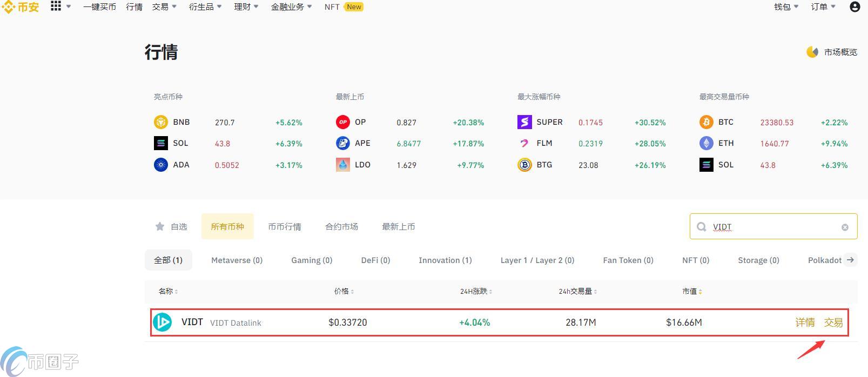The width and height of the screenshot is (868, 377).
Task: Select the Innovation (1) filter
Action: tap(445, 260)
